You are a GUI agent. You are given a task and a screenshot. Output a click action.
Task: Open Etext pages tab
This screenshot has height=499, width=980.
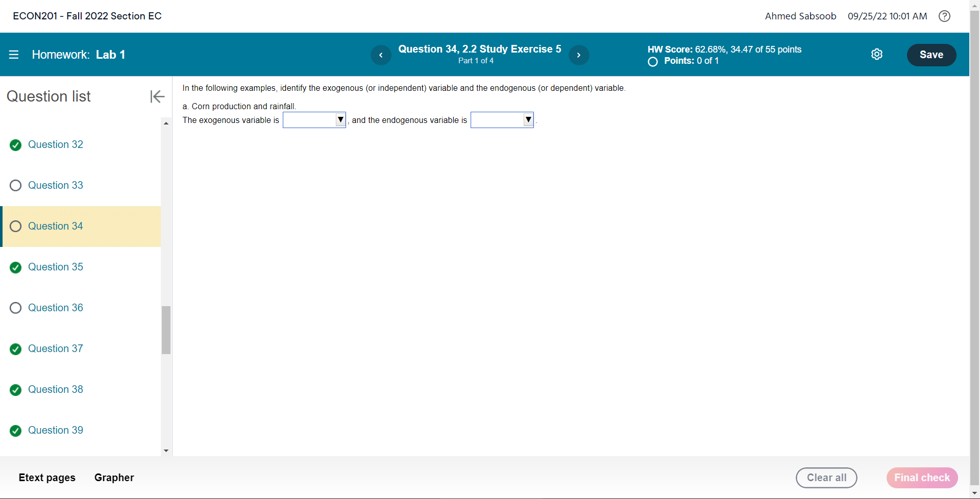47,478
